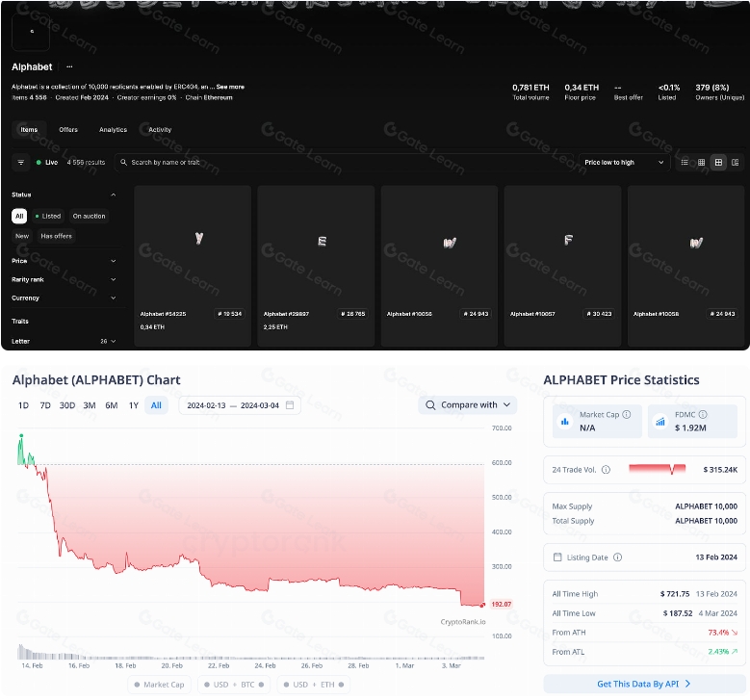750x700 pixels.
Task: Open the Compare with dropdown
Action: [x=468, y=405]
